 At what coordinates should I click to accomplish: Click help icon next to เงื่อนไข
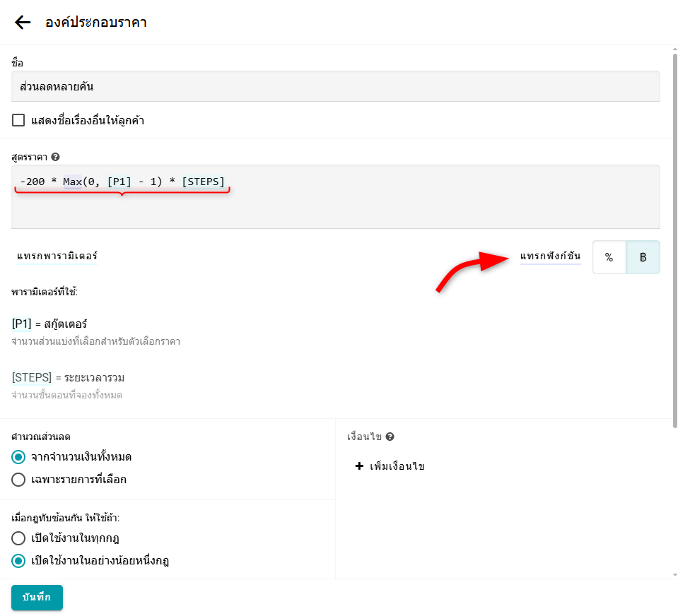point(390,437)
